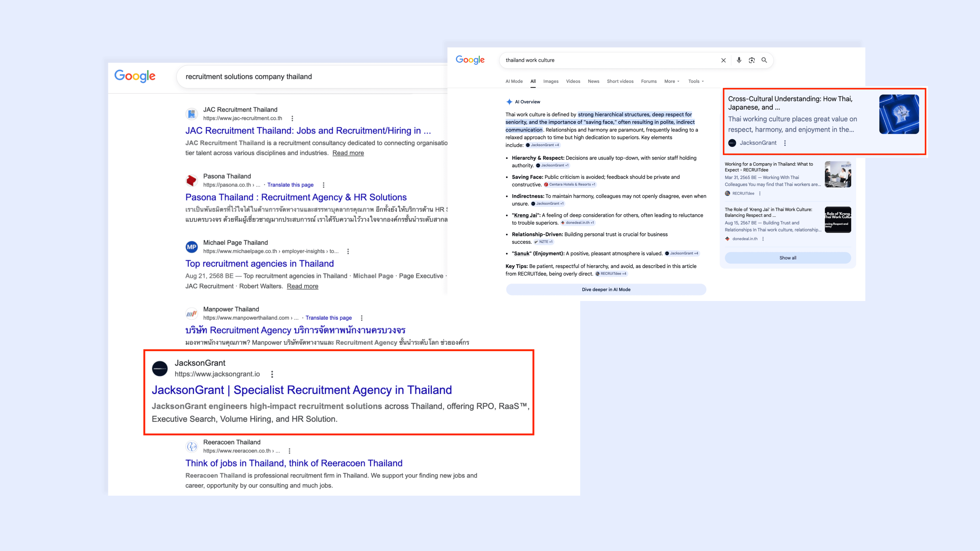The width and height of the screenshot is (980, 551).
Task: Click Translate this page for Pasona
Action: click(290, 185)
